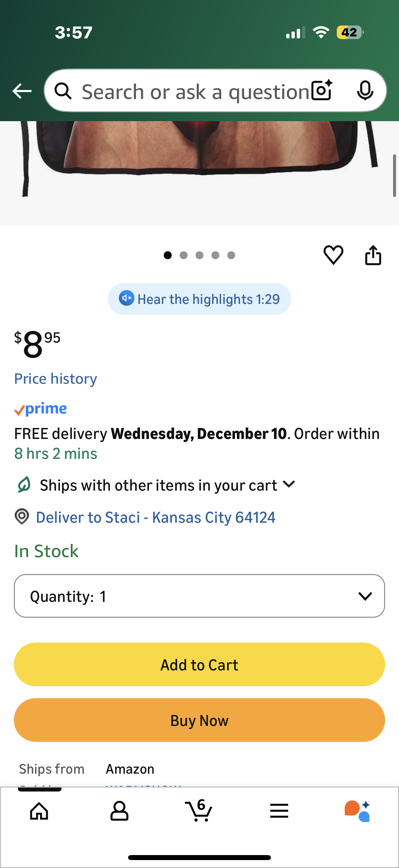Tap the share icon
This screenshot has height=868, width=399.
373,256
